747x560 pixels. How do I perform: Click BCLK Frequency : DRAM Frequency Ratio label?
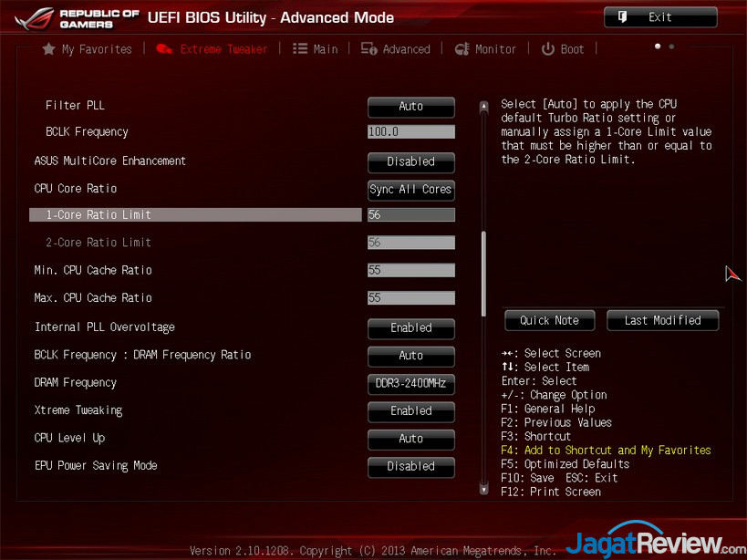[x=142, y=355]
